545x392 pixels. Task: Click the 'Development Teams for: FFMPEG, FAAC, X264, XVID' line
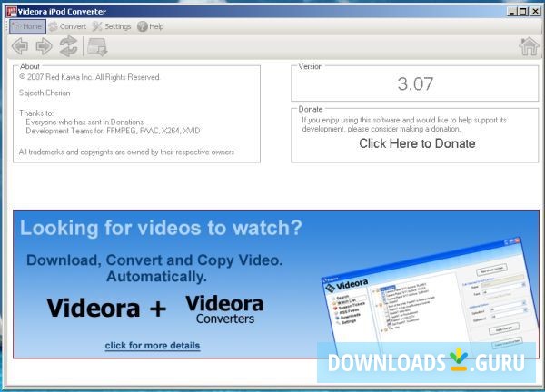tap(113, 131)
